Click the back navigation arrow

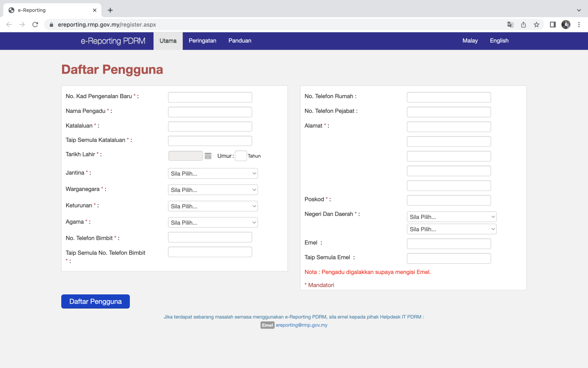click(x=9, y=24)
